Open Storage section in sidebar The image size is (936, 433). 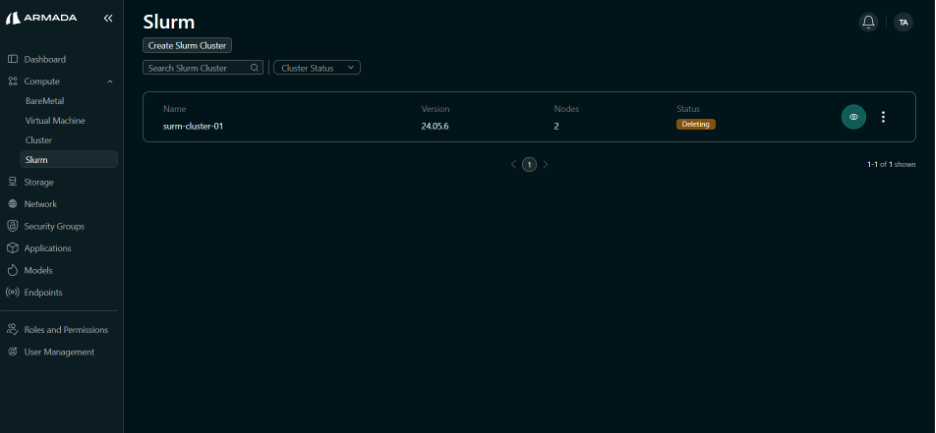coord(38,182)
